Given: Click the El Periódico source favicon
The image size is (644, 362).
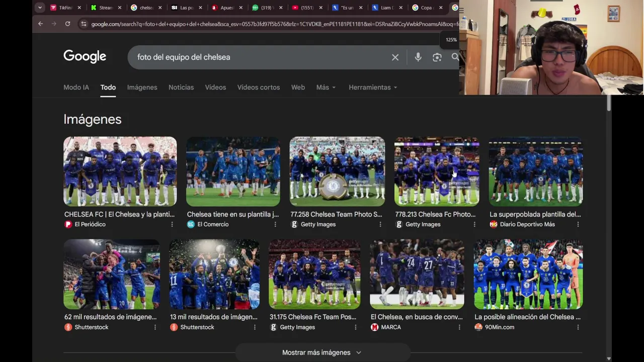Looking at the screenshot, I should point(68,224).
